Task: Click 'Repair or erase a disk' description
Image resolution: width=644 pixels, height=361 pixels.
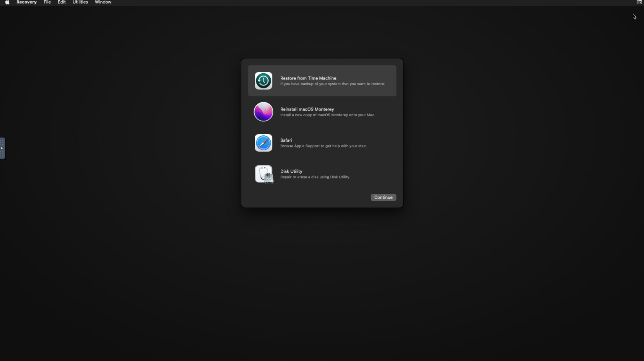Action: (x=315, y=177)
